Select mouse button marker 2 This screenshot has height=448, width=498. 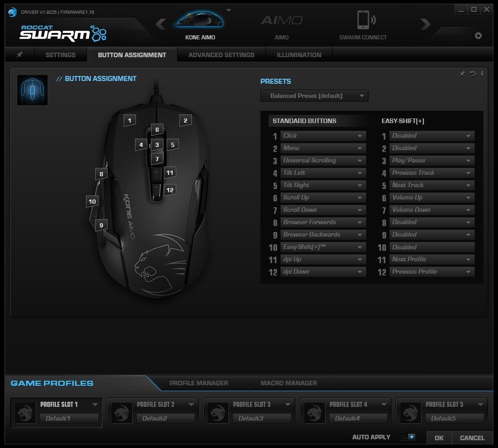click(x=185, y=120)
